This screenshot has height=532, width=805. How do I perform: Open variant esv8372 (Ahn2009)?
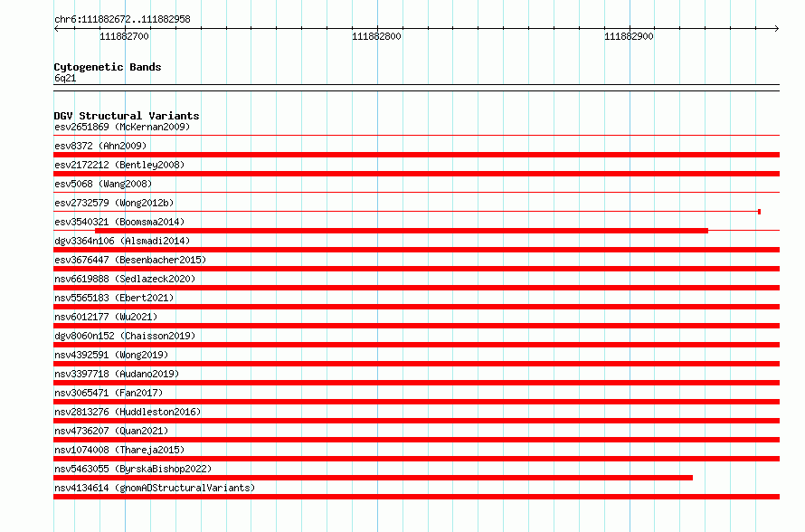pos(100,146)
